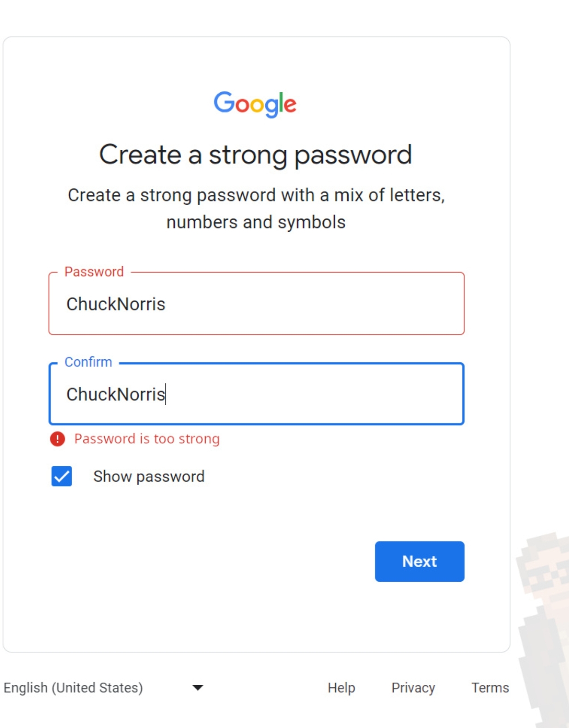This screenshot has height=728, width=569.
Task: Click the Google logo
Action: tap(255, 104)
